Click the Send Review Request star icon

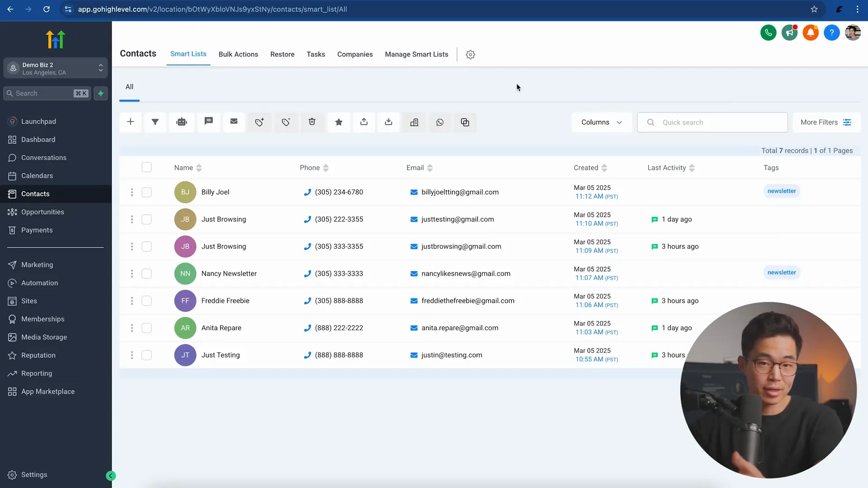click(339, 122)
